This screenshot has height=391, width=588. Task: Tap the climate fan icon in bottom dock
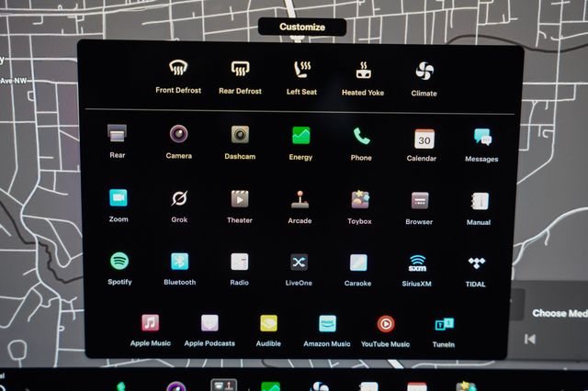[x=320, y=386]
